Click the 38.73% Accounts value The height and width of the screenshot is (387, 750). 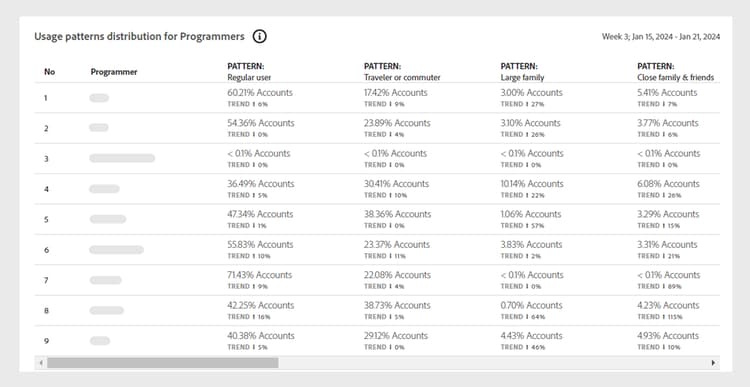coord(397,305)
